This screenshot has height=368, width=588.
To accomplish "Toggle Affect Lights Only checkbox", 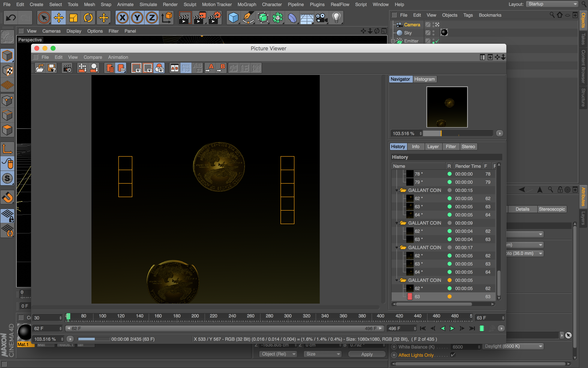I will tap(453, 355).
